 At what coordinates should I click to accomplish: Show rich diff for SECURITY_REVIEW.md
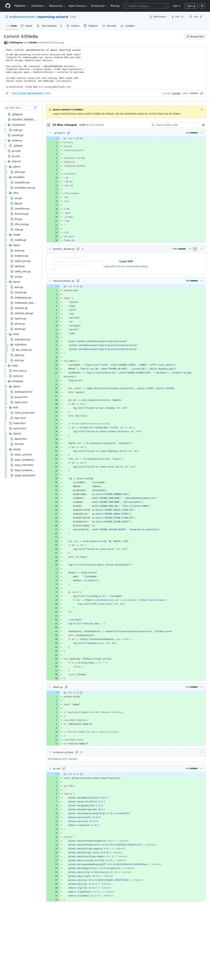195,249
